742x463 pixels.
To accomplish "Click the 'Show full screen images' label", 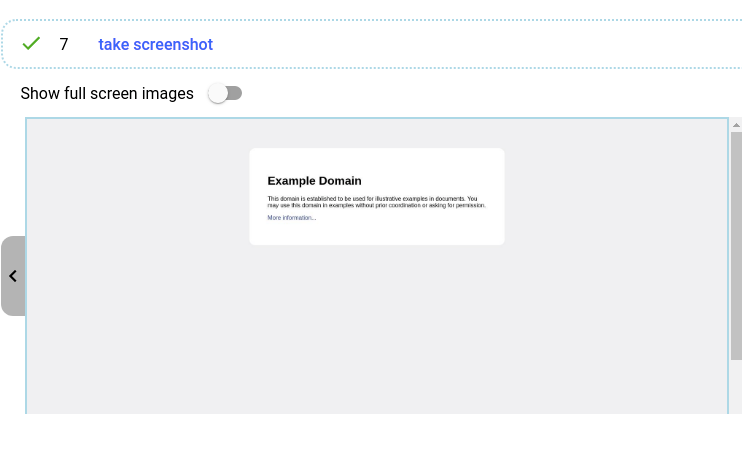I will click(x=107, y=93).
